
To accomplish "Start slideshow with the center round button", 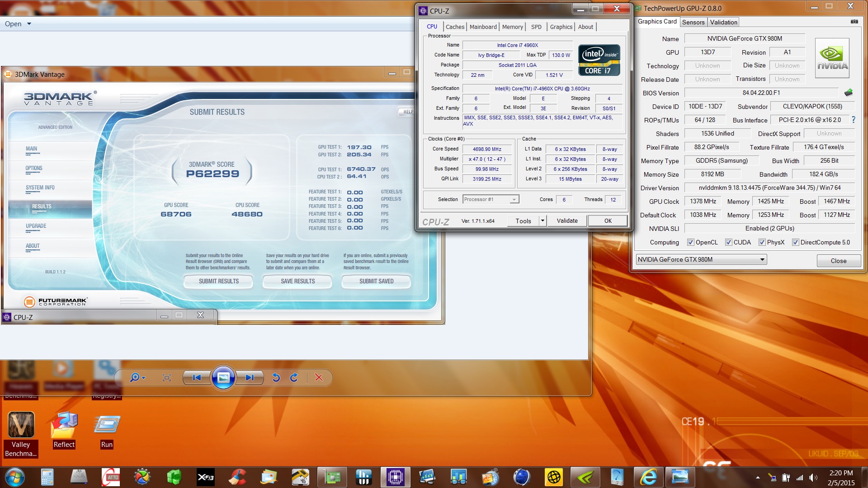I will (x=223, y=377).
